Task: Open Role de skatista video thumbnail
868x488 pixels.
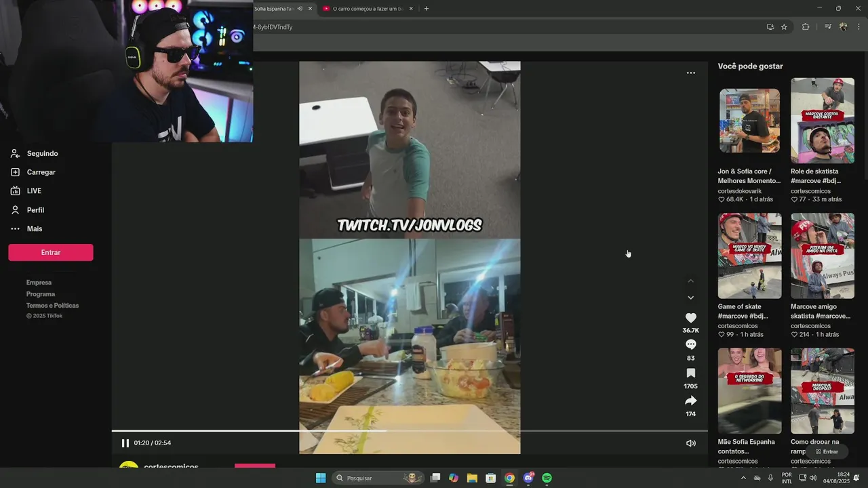Action: coord(823,121)
